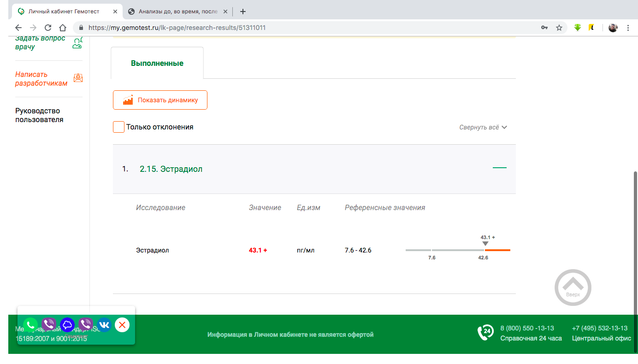This screenshot has height=364, width=638.
Task: Reload the page with the refresh icon
Action: 48,28
